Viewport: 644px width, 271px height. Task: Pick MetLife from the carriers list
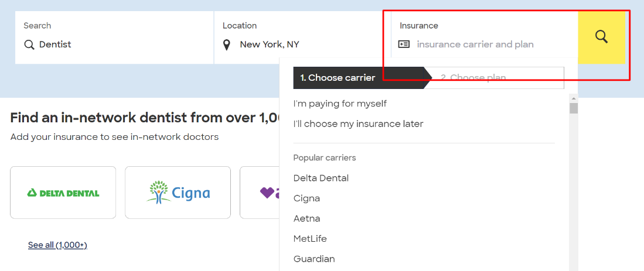click(310, 239)
